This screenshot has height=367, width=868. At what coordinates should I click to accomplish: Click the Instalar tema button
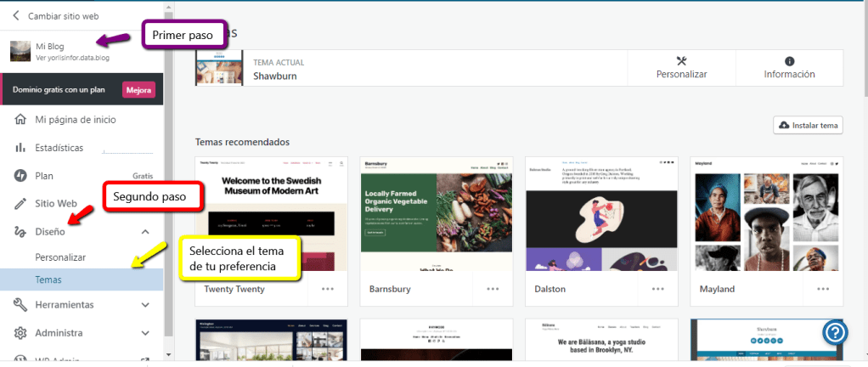tap(807, 126)
